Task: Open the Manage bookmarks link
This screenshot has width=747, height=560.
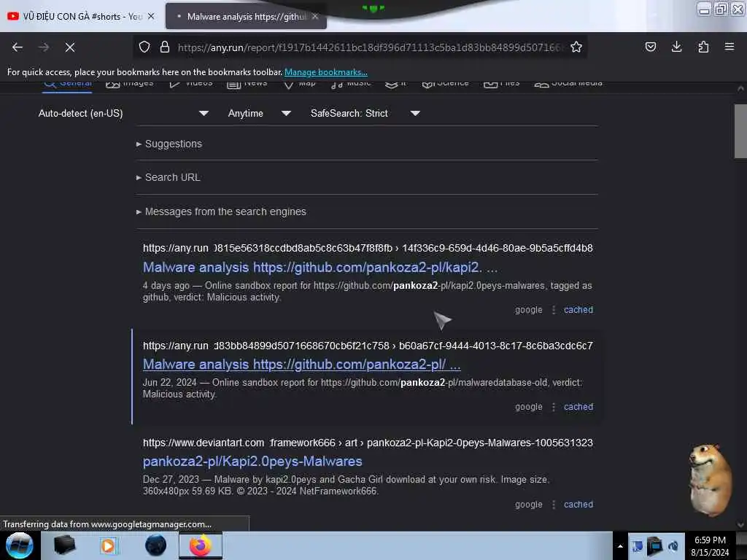Action: click(326, 72)
